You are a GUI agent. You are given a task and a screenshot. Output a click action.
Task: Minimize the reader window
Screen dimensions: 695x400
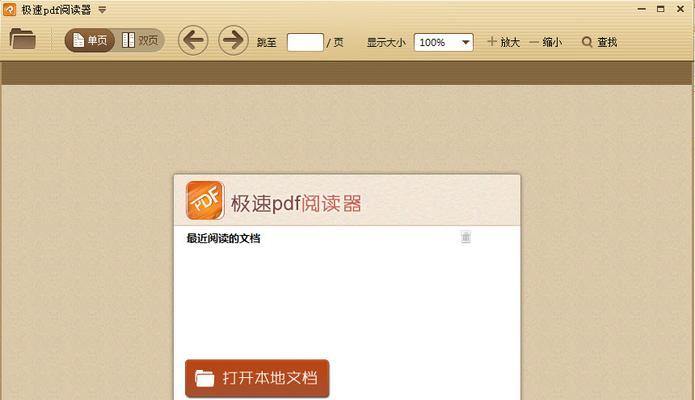pyautogui.click(x=641, y=9)
